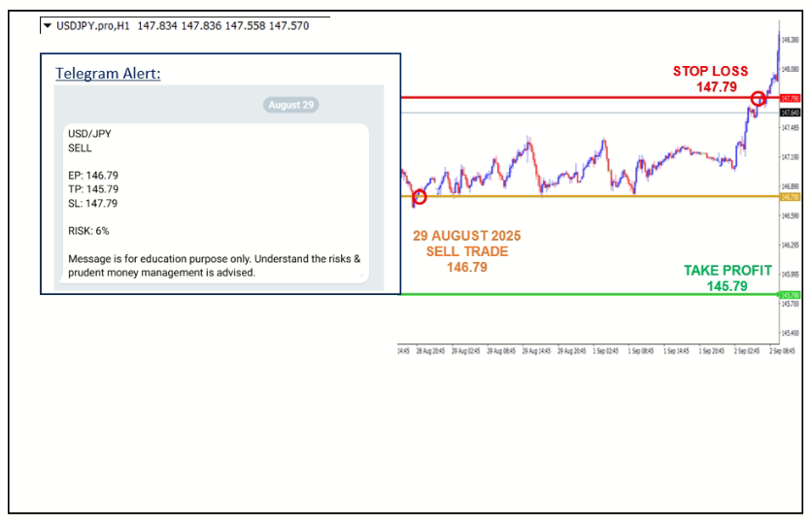Click the August 29 date badge
812x525 pixels.
click(x=290, y=105)
